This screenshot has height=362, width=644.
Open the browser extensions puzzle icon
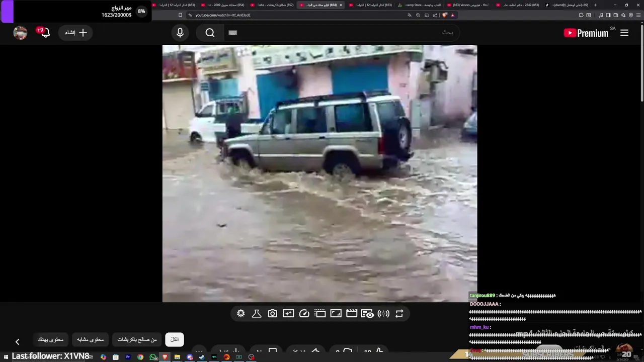581,15
